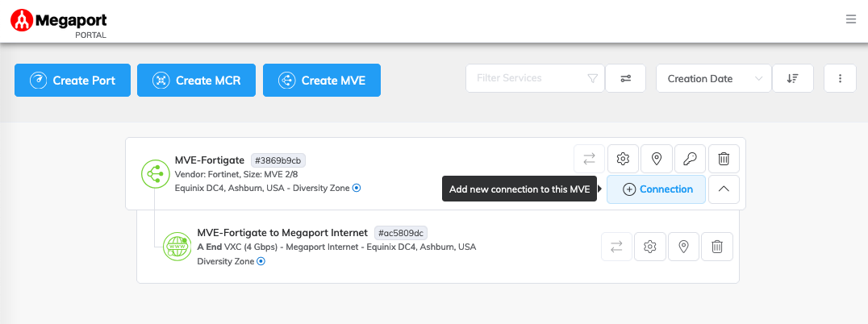Show Megaport Internet VXC location pin
The image size is (868, 324).
tap(683, 247)
